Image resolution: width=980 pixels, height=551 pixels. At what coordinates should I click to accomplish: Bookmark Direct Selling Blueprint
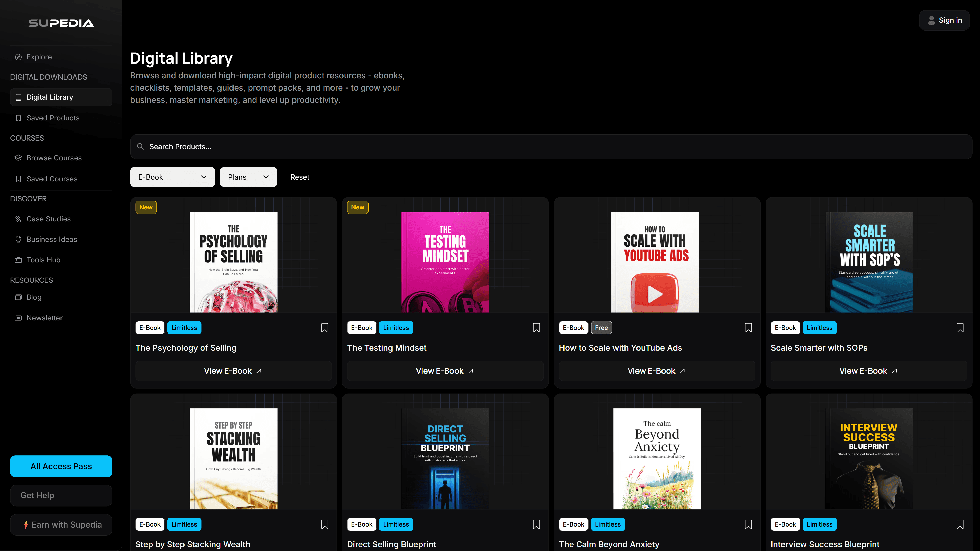click(536, 524)
